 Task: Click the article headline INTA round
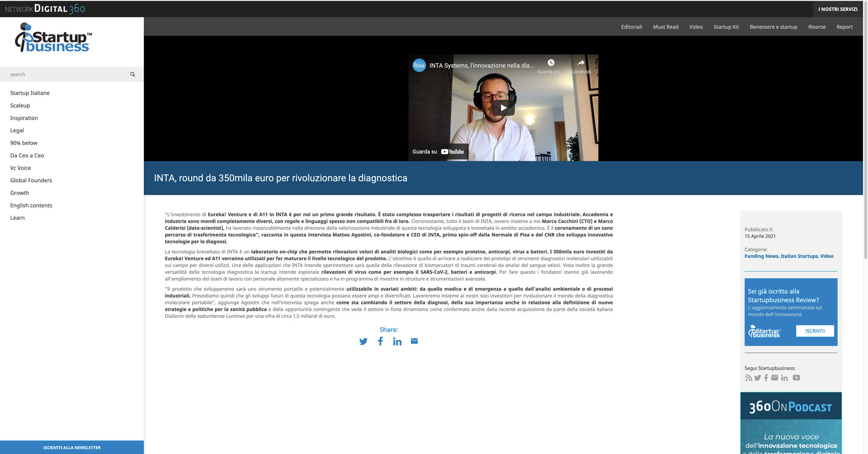point(280,178)
